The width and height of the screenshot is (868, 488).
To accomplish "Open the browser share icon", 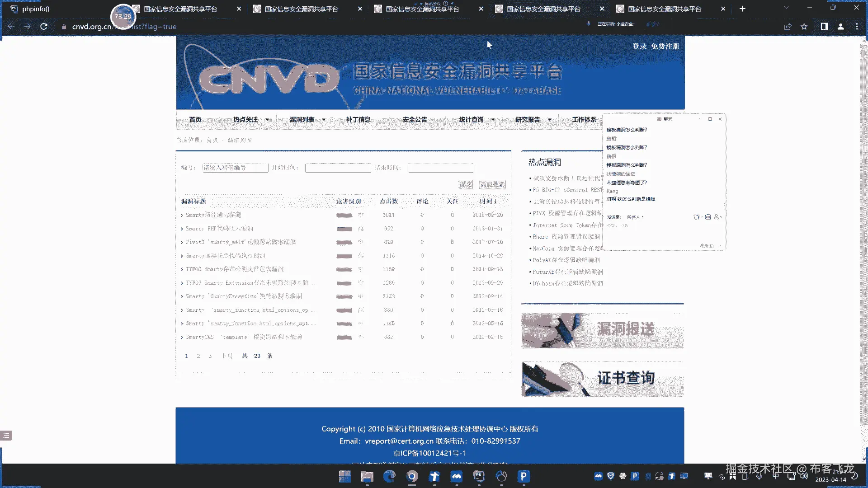I will (788, 27).
